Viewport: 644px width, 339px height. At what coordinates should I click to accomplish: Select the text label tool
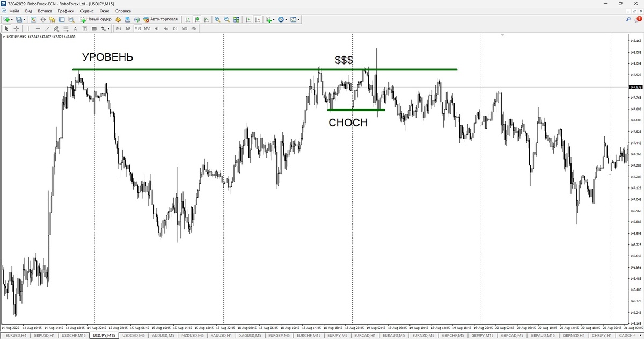[85, 28]
